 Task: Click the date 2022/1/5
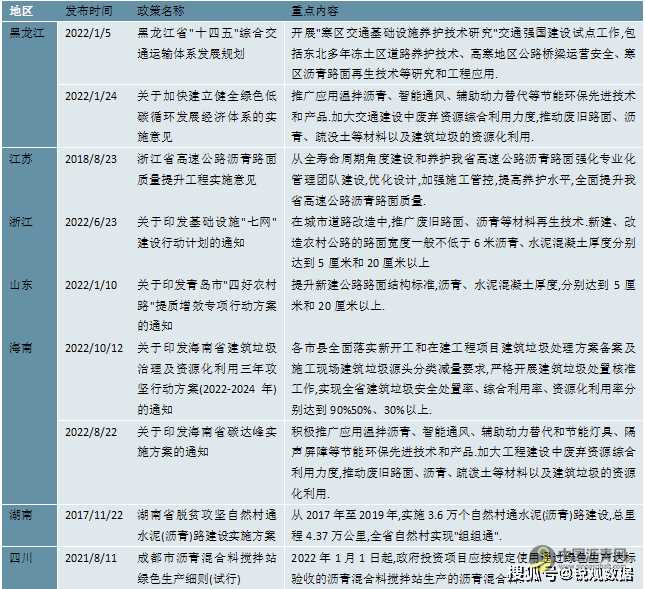(88, 33)
